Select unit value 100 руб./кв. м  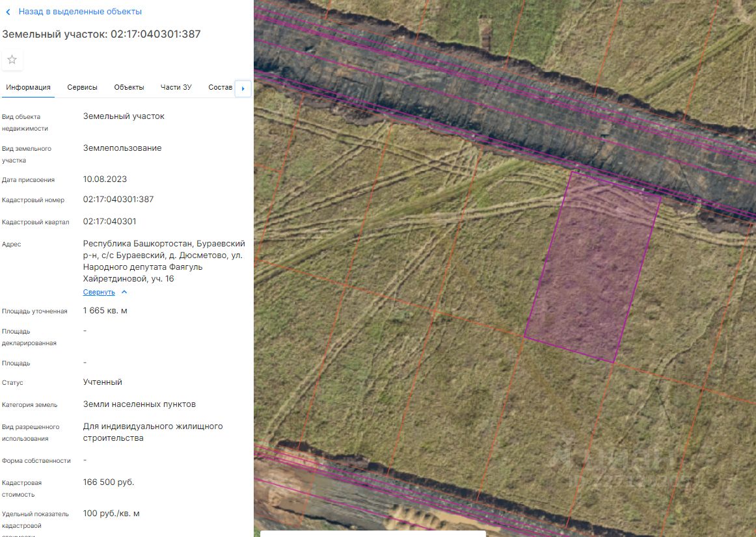[x=111, y=514]
